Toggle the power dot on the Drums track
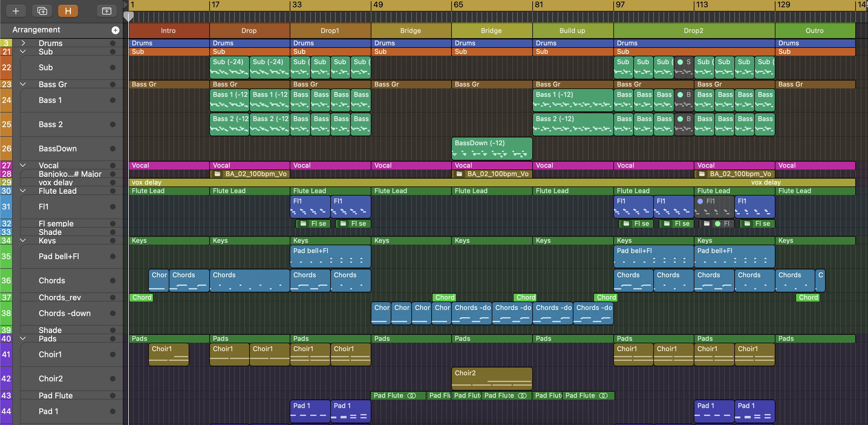The width and height of the screenshot is (868, 425). (113, 43)
